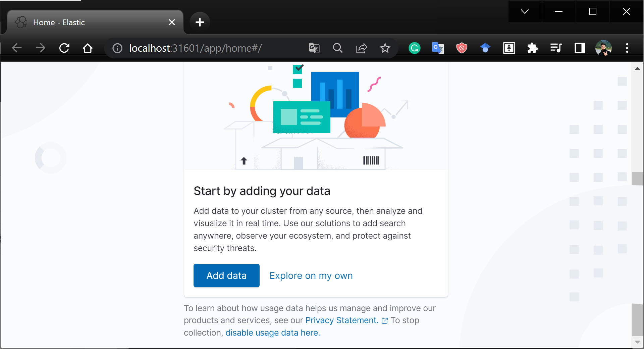Click the scrollbar down arrow
The height and width of the screenshot is (349, 644).
coord(637,342)
